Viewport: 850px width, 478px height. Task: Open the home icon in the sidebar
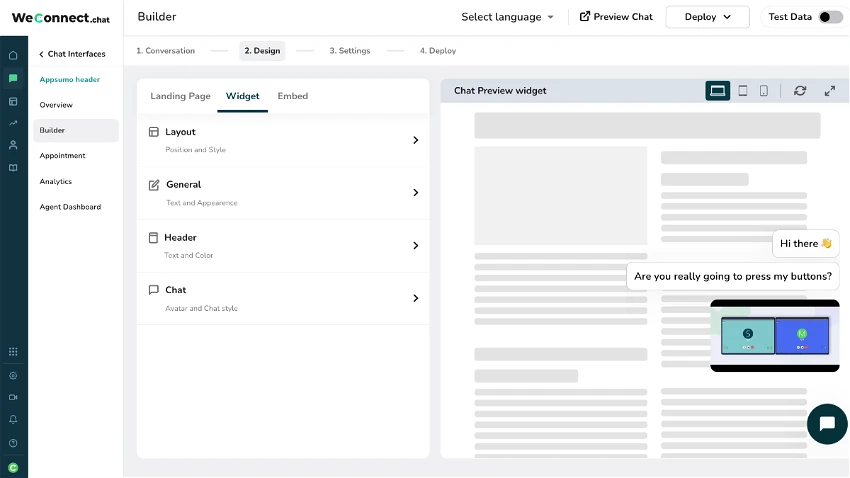14,55
